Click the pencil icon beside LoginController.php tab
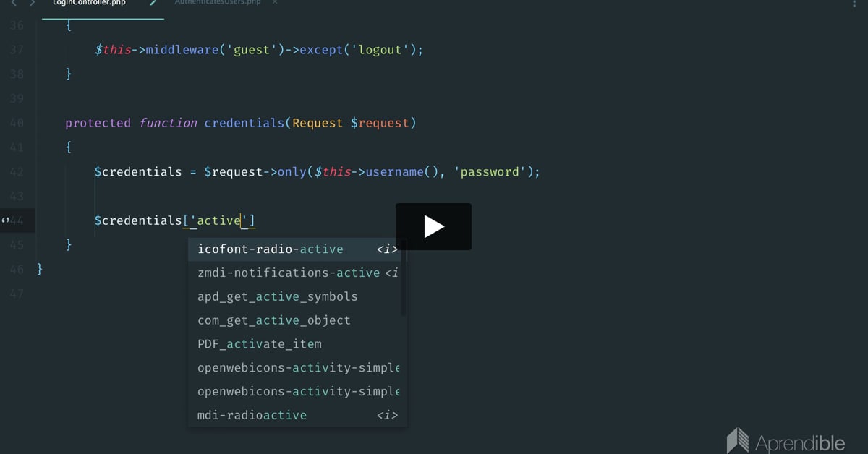 [x=154, y=3]
